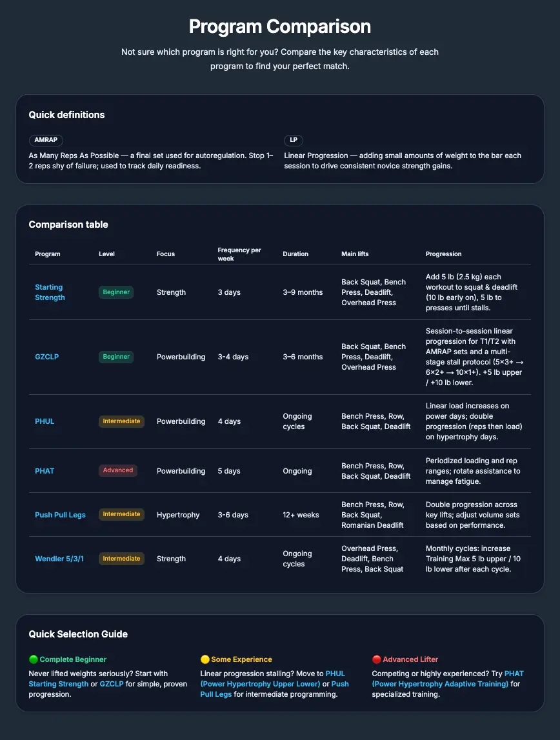Click the Advanced badge in the PHAT row

(118, 470)
